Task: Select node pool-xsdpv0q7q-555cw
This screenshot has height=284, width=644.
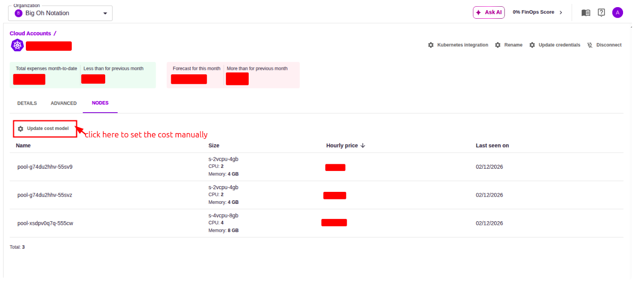Action: pyautogui.click(x=45, y=223)
